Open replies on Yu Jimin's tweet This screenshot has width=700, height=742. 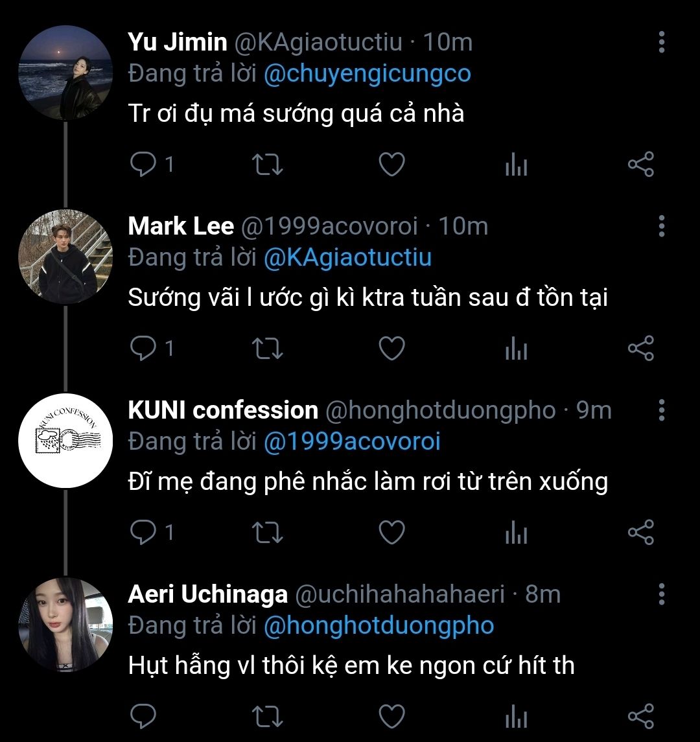[x=142, y=165]
